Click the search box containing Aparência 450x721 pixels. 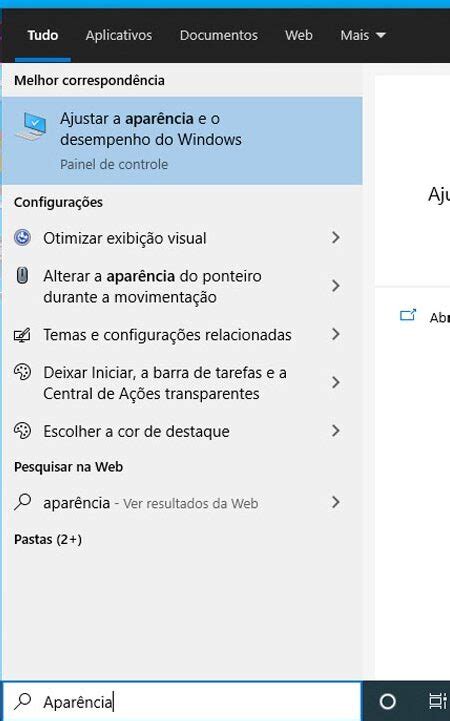(x=182, y=702)
